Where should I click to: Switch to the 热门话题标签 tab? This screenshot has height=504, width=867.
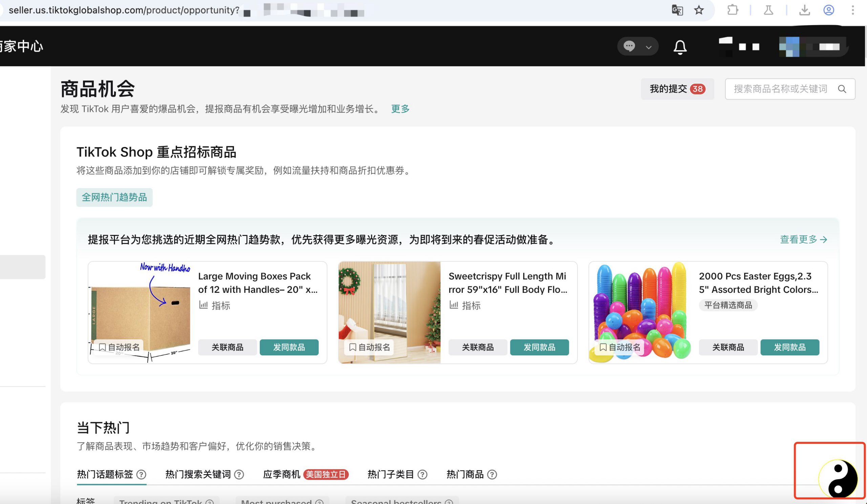(105, 475)
